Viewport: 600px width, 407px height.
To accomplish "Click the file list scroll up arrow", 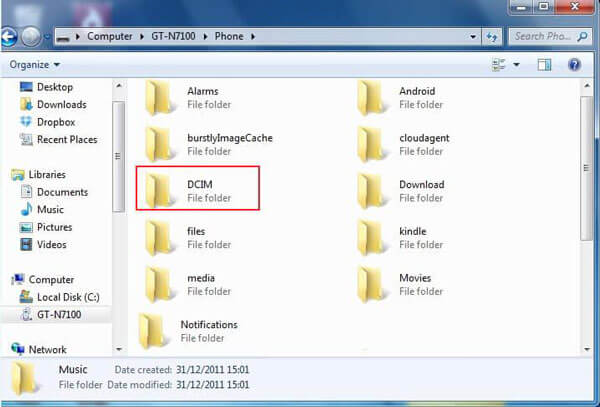I will point(587,86).
